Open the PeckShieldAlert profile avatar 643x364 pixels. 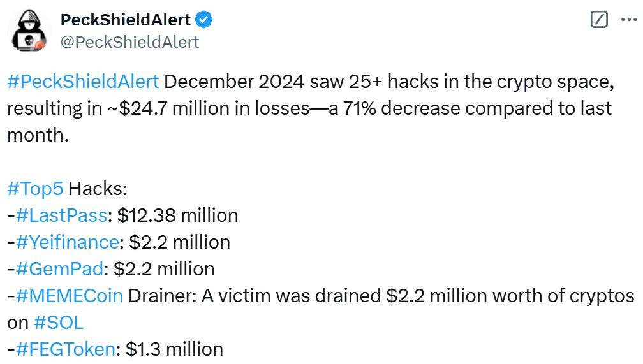(x=29, y=30)
